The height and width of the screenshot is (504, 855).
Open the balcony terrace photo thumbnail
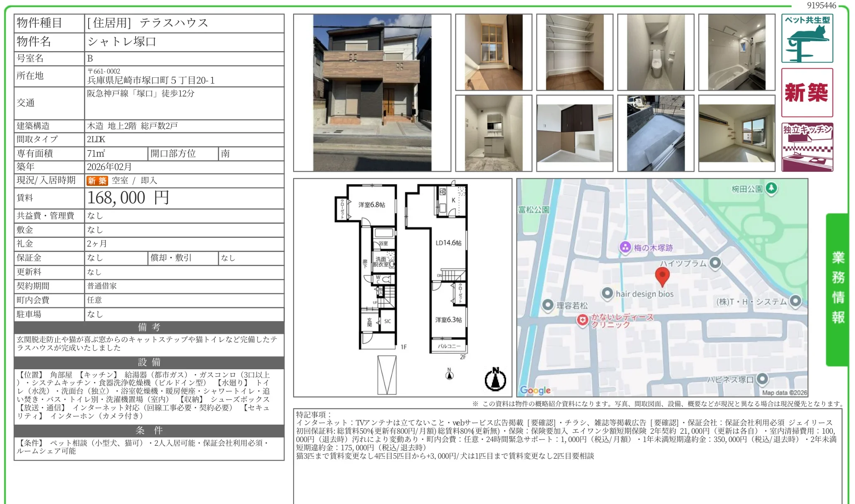tap(655, 133)
